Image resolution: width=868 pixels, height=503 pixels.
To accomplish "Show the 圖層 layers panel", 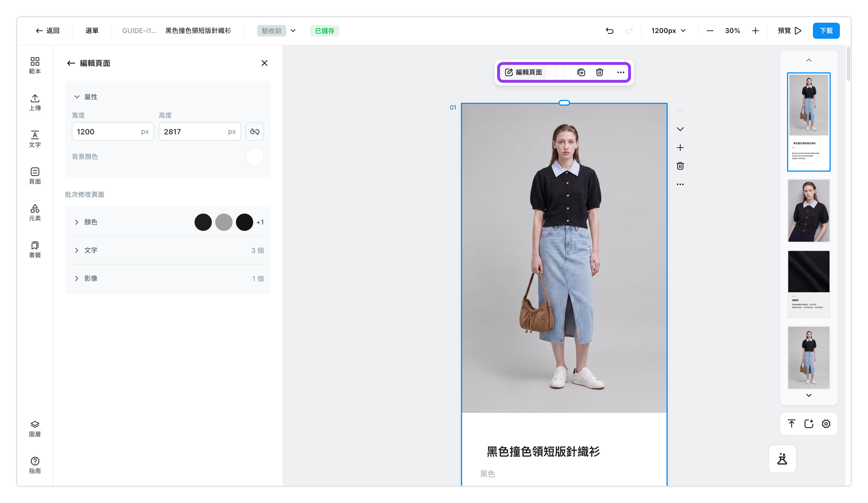I will (x=35, y=429).
